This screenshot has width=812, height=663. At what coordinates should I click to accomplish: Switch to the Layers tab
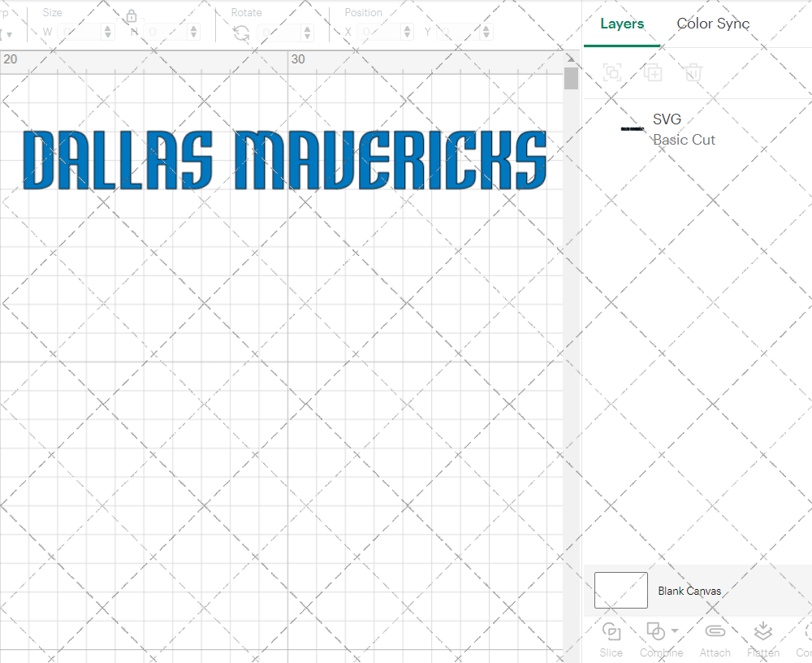[622, 24]
